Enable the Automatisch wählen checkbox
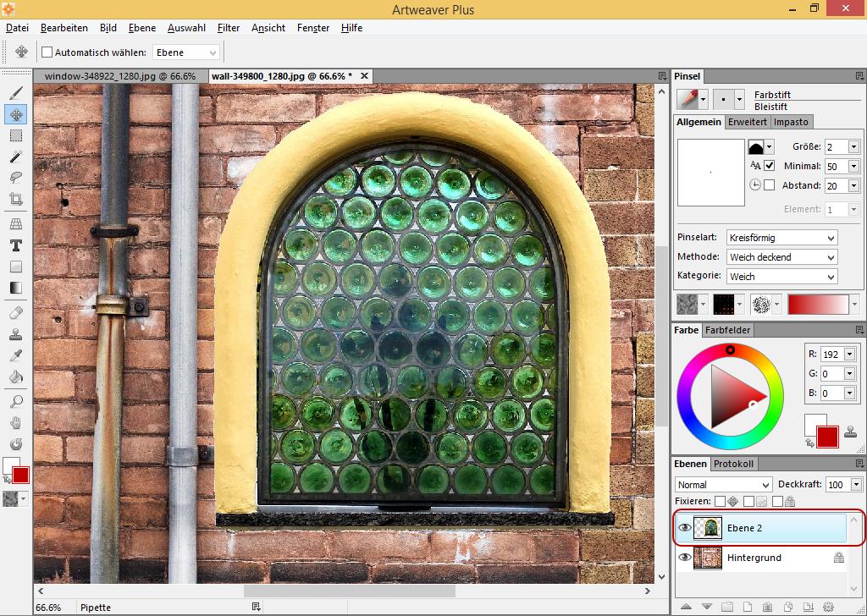The width and height of the screenshot is (867, 616). coord(47,52)
